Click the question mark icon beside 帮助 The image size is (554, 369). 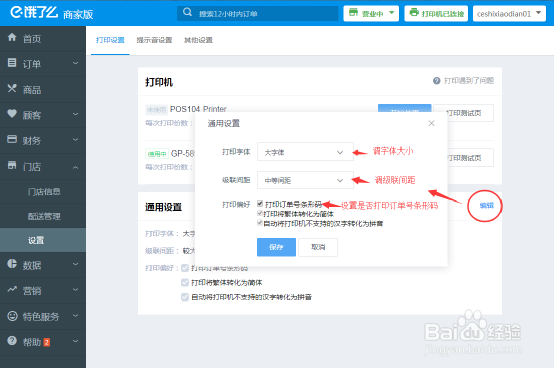tap(12, 340)
